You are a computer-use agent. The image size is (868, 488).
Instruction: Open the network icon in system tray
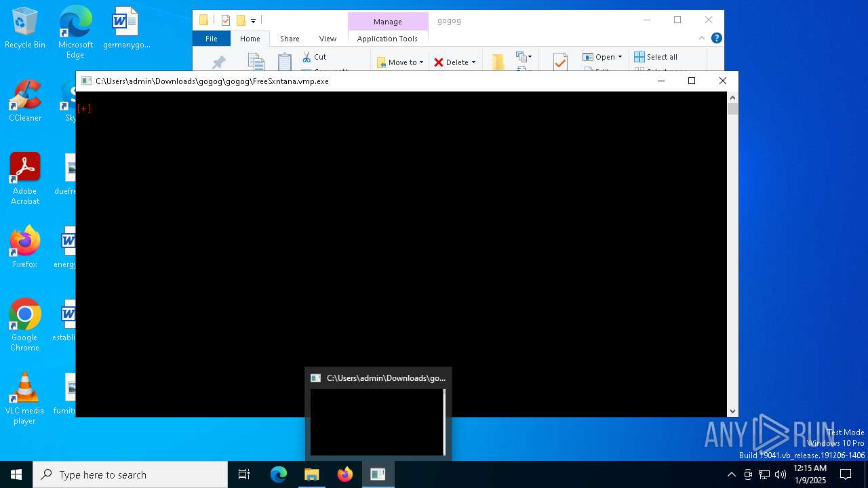pyautogui.click(x=764, y=474)
